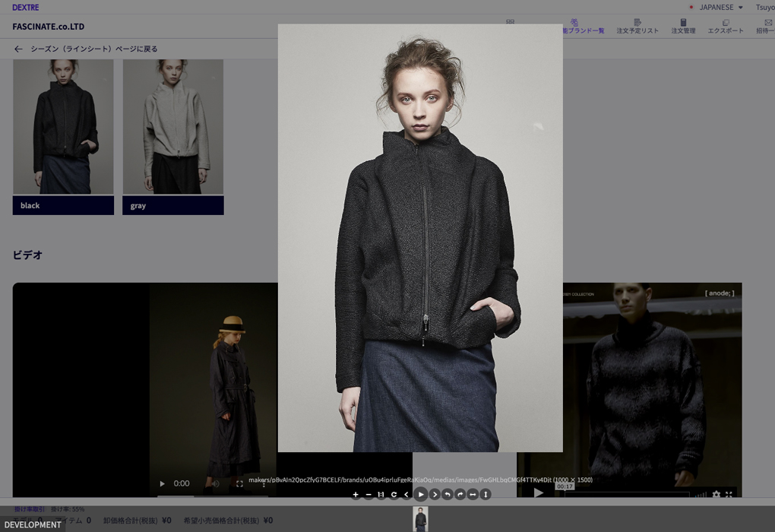The image size is (775, 532).
Task: Click the ビデオ section heading
Action: click(x=27, y=255)
